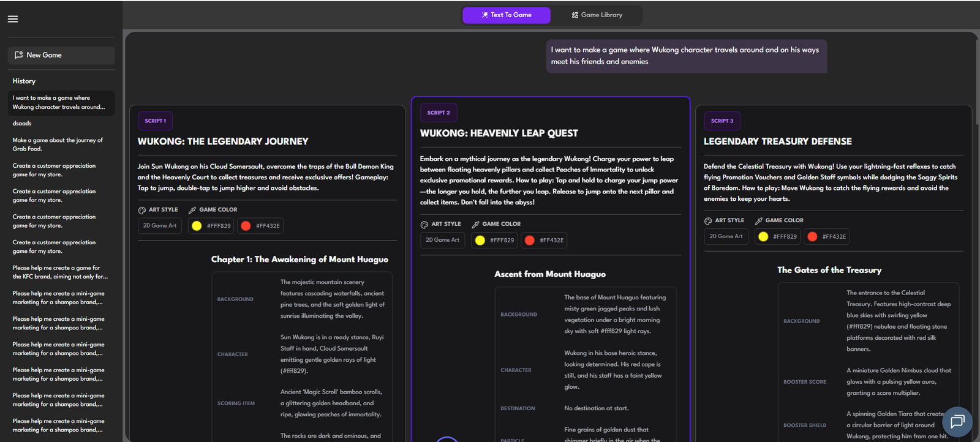This screenshot has width=980, height=442.
Task: Click the Game Color eyedropper icon in Script 2
Action: tap(475, 225)
